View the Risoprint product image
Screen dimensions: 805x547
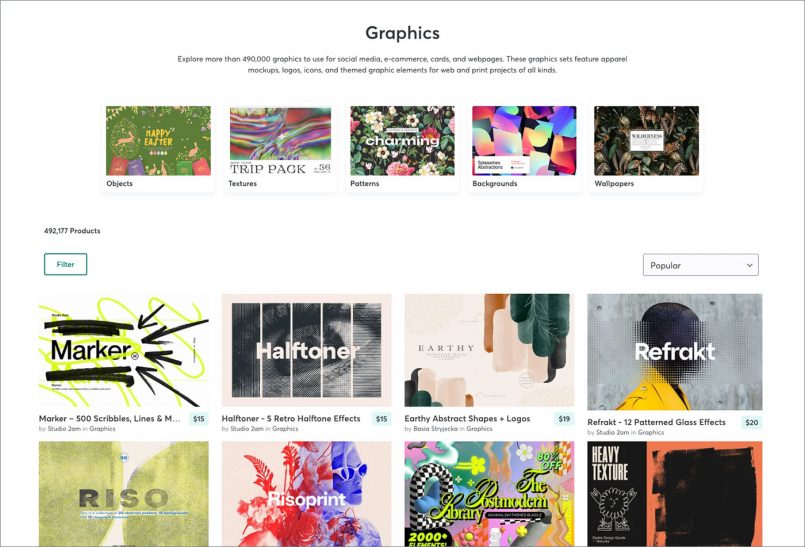pos(306,494)
